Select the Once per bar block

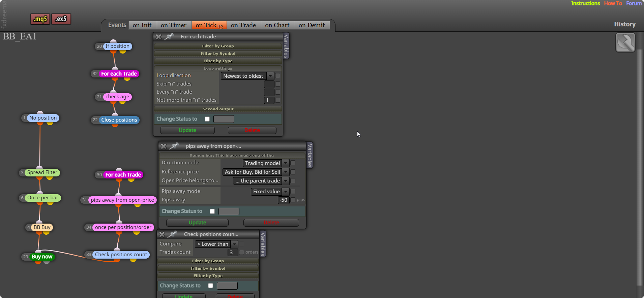42,198
